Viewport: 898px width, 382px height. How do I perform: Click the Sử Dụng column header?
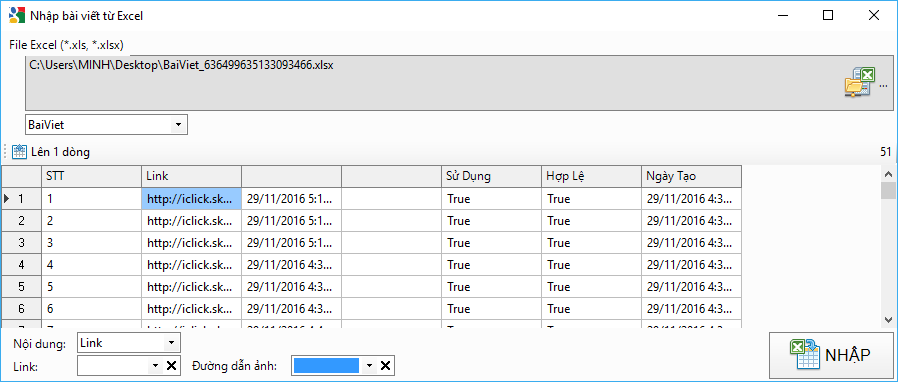pos(491,176)
